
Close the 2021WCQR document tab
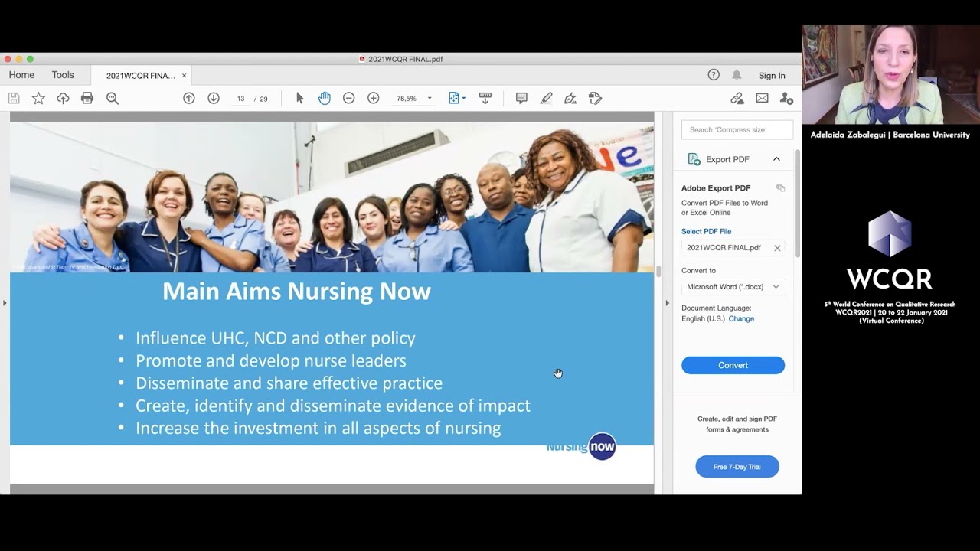(184, 76)
